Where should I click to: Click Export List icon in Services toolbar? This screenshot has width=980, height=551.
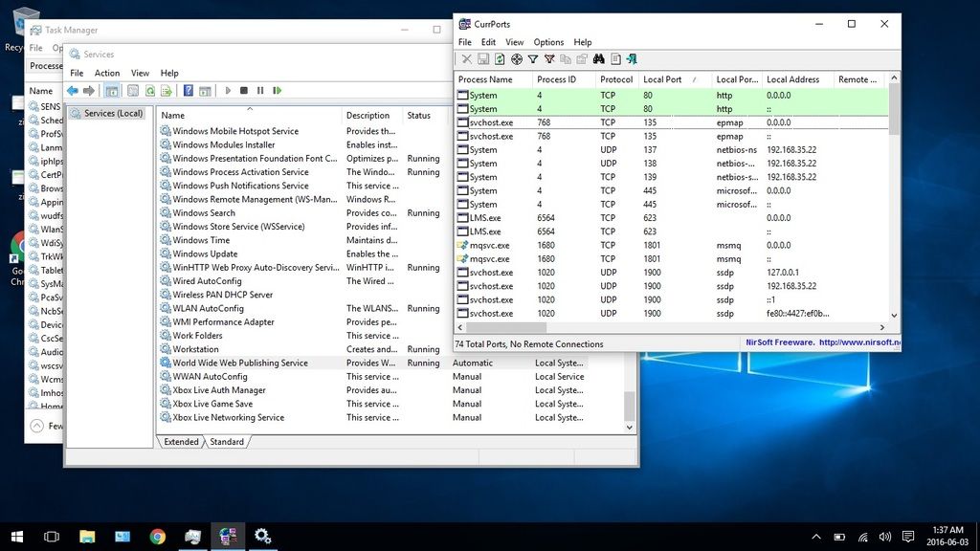click(x=167, y=91)
